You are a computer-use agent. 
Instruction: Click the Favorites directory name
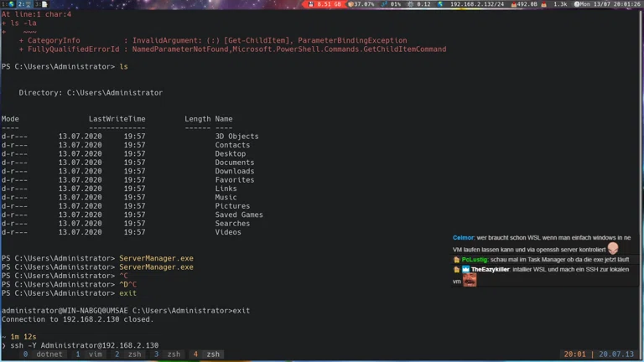pos(235,180)
